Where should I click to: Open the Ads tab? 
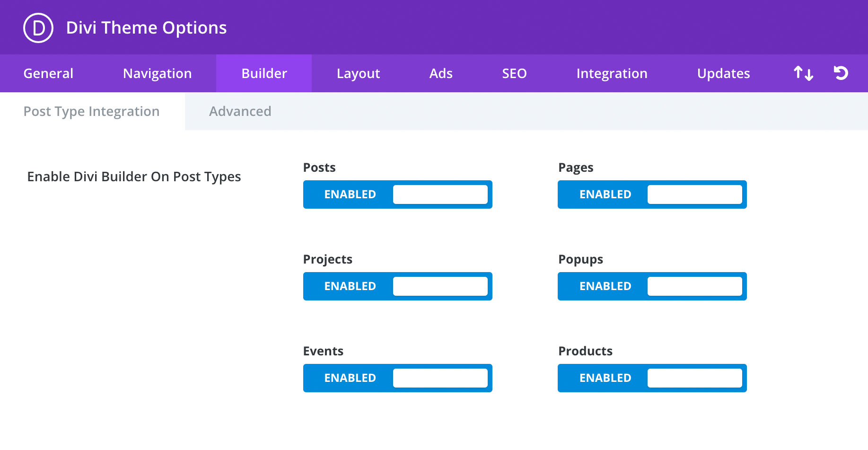point(441,73)
